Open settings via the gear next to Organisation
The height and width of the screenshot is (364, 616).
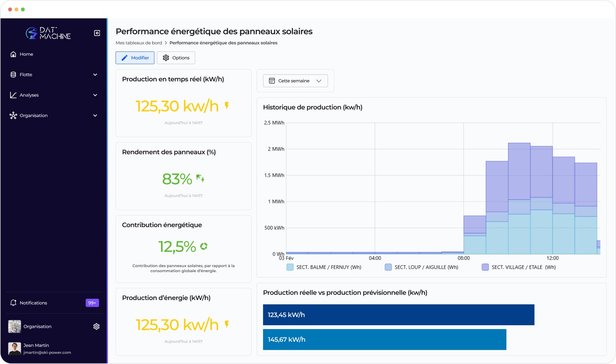point(97,326)
